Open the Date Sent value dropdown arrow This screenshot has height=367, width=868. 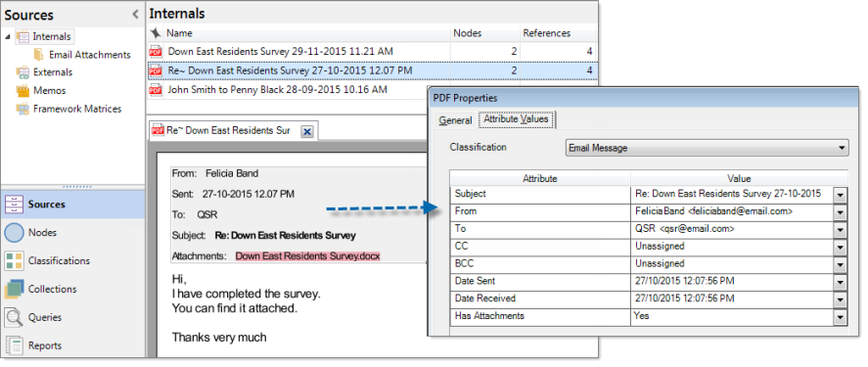coord(841,282)
